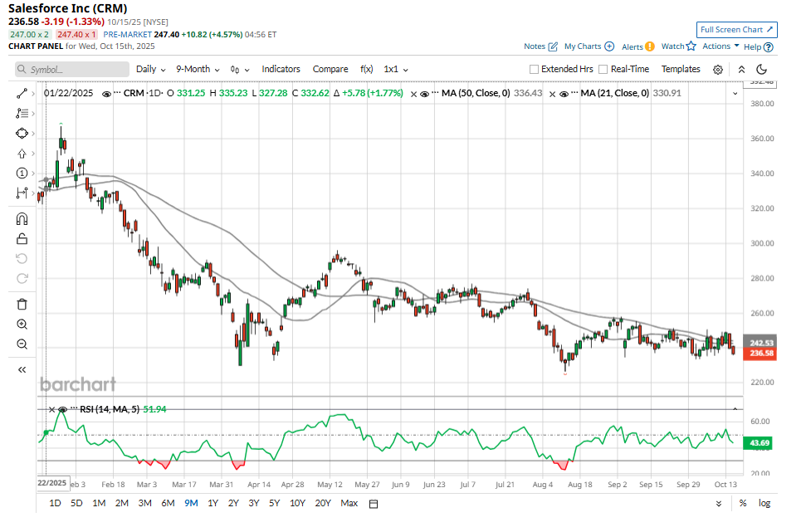Screen dimensions: 806x532
Task: Hide the MA (50, Close, 0) indicator
Action: [424, 94]
